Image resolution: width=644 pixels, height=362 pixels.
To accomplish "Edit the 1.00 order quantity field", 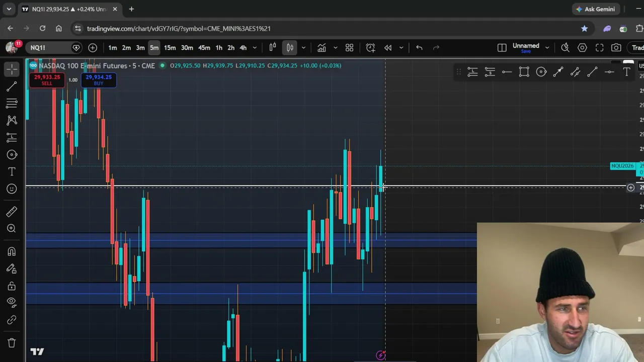I will click(x=73, y=80).
